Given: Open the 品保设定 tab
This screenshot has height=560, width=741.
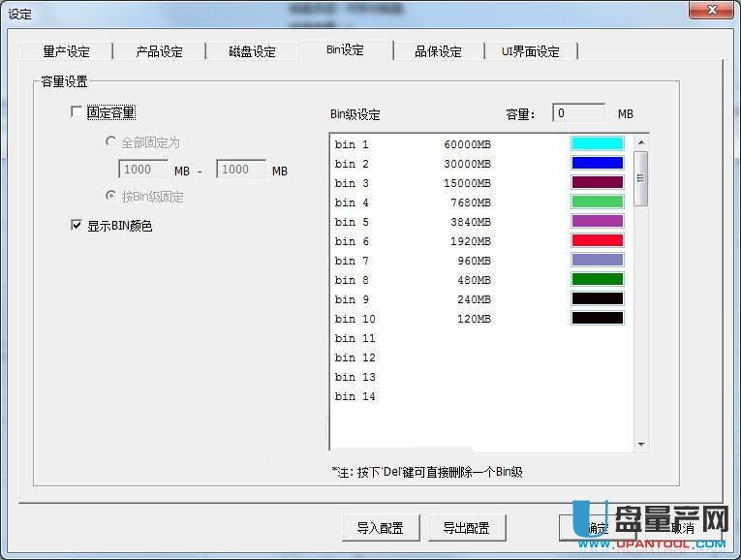Looking at the screenshot, I should 438,51.
